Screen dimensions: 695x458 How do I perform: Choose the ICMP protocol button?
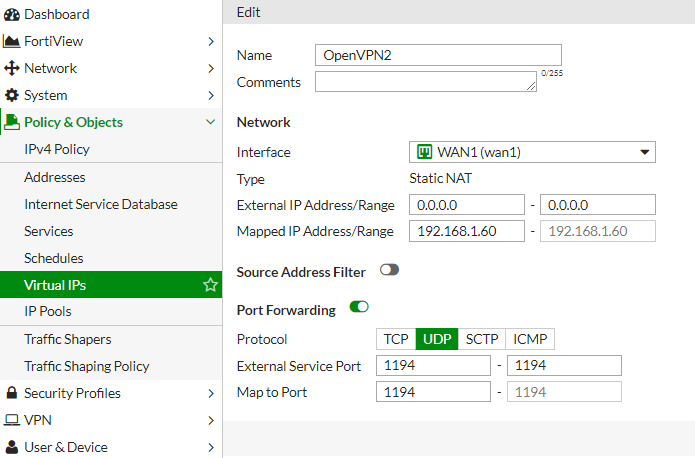point(530,339)
